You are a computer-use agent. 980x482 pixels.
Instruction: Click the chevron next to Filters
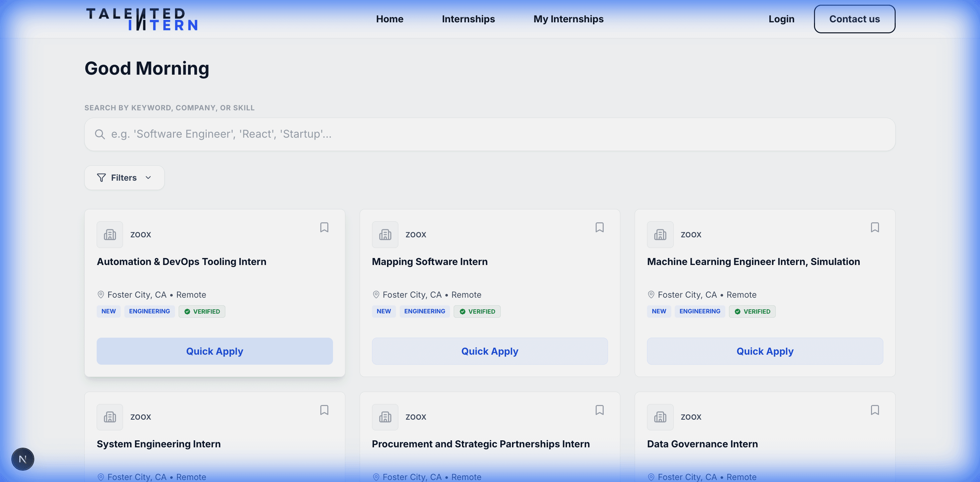[x=148, y=178]
